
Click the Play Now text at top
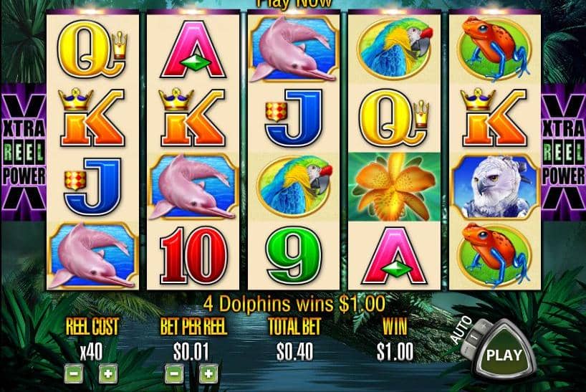pyautogui.click(x=294, y=4)
